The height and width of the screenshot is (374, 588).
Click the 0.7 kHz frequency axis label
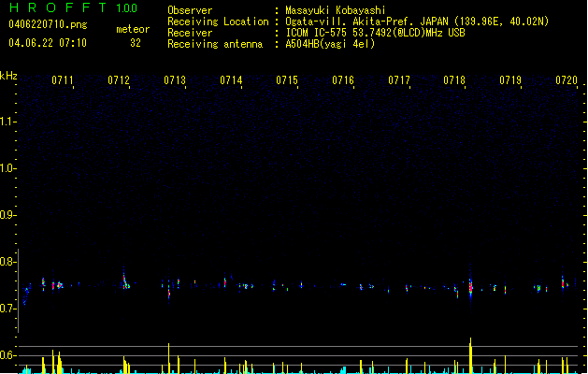tap(7, 309)
